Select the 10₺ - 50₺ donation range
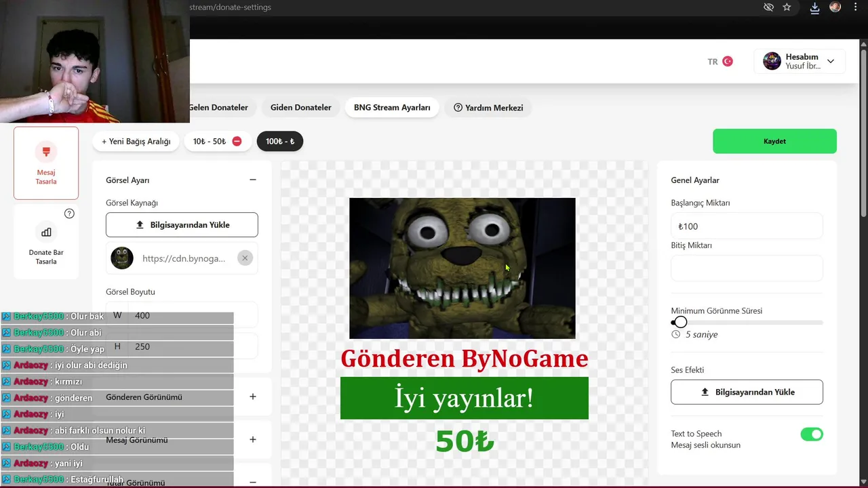The image size is (868, 488). 210,141
